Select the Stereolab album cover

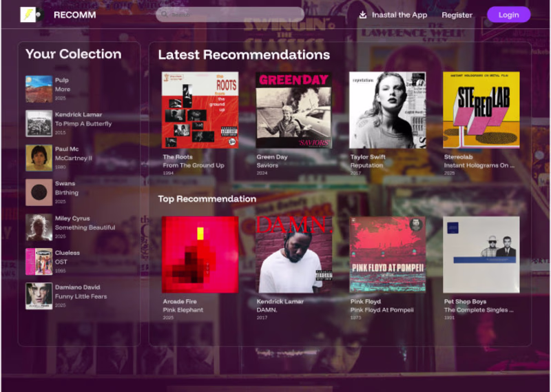[x=481, y=110]
